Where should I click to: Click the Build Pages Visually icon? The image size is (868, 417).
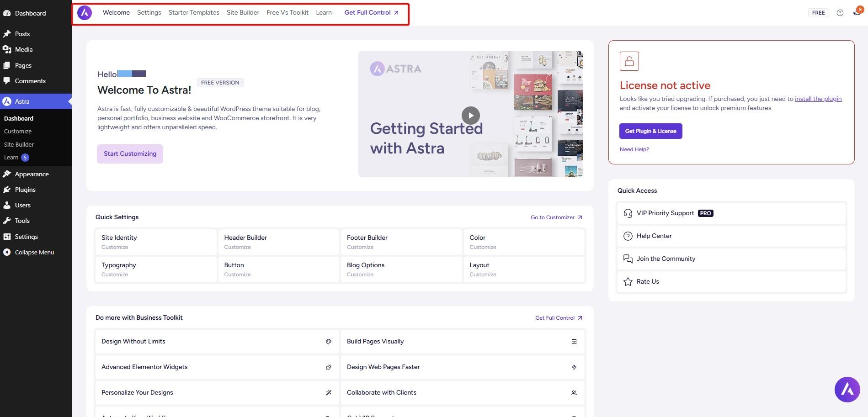click(574, 342)
